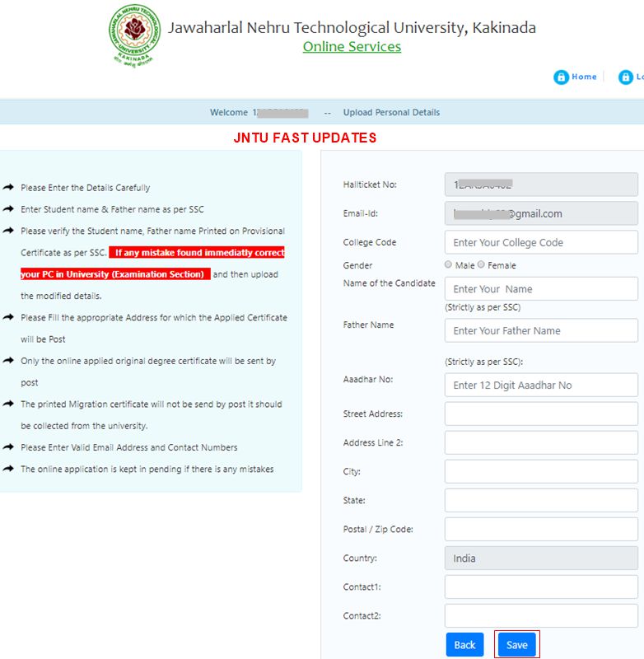Focus the Name of the Candidate input

click(541, 289)
